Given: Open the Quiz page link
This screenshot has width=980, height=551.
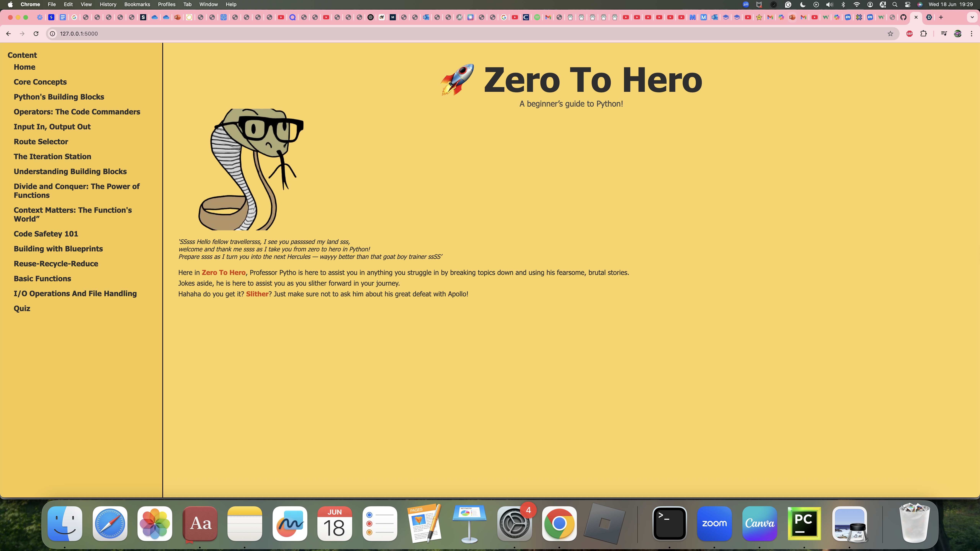Looking at the screenshot, I should [22, 308].
